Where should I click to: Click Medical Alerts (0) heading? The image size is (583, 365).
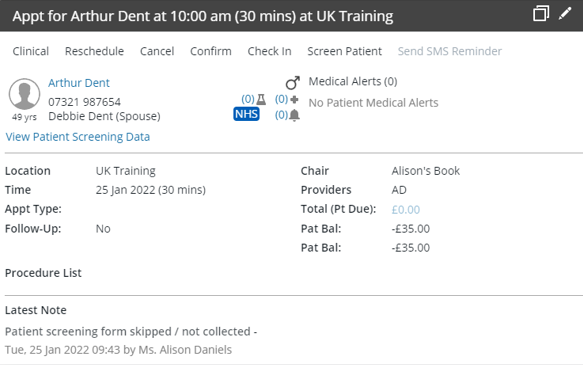coord(353,81)
